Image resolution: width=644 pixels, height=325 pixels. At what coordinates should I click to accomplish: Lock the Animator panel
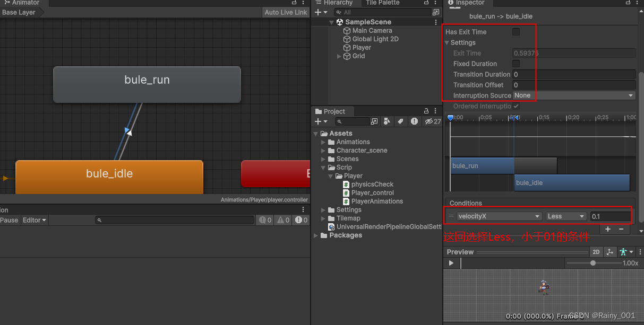coord(295,3)
